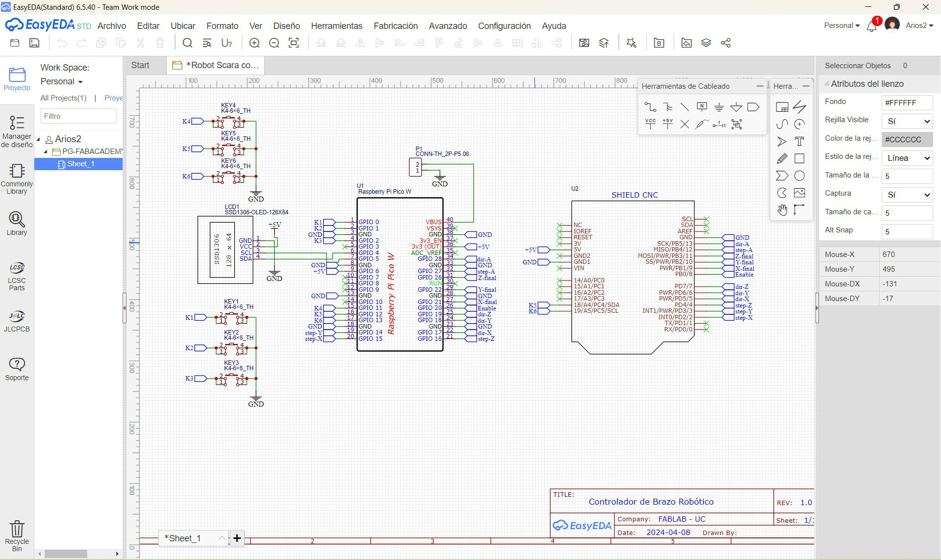Viewport: 941px width, 560px height.
Task: Open the Rejilla Visible dropdown
Action: (907, 121)
